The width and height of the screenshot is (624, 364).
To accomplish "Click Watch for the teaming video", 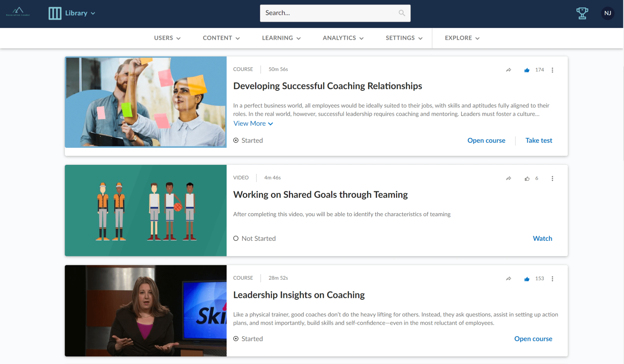I will click(542, 239).
